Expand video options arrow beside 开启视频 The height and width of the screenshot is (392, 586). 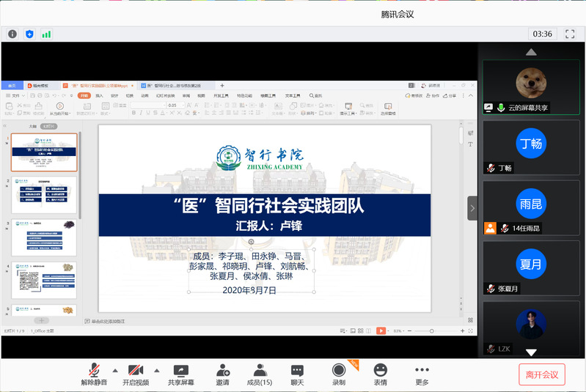pyautogui.click(x=156, y=370)
